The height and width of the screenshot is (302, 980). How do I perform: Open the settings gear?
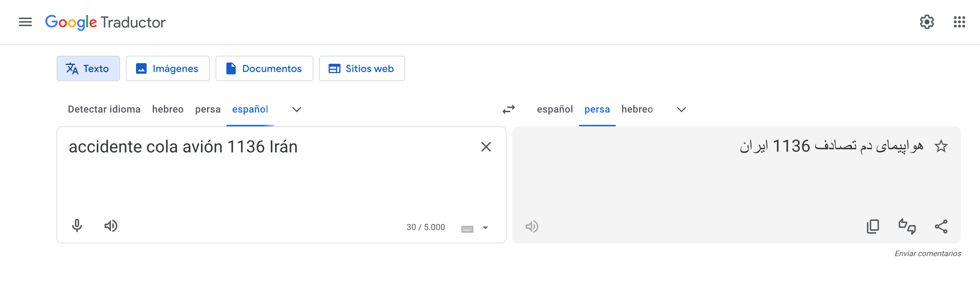(x=926, y=22)
